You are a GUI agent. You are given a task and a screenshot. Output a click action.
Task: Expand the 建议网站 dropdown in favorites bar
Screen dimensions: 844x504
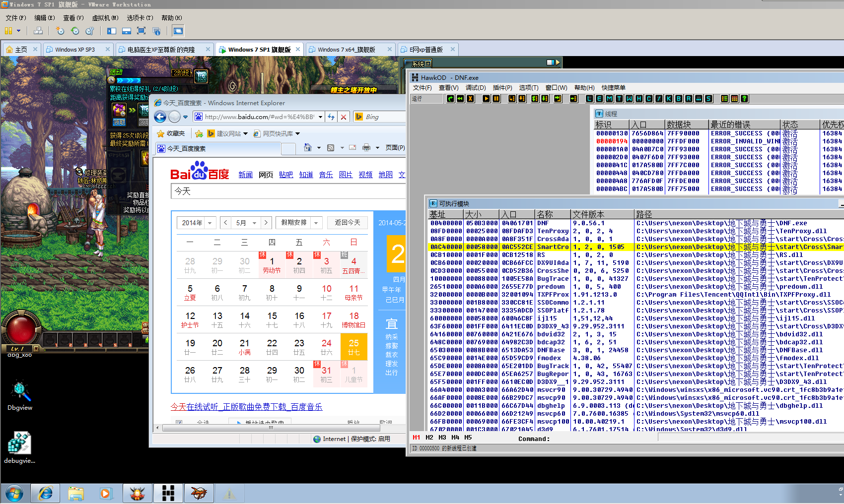(245, 134)
